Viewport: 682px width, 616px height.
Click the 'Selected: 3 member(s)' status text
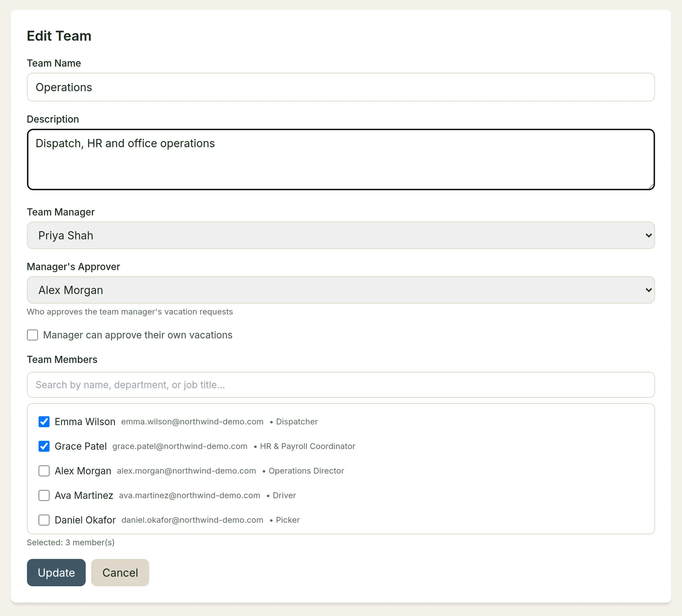71,542
